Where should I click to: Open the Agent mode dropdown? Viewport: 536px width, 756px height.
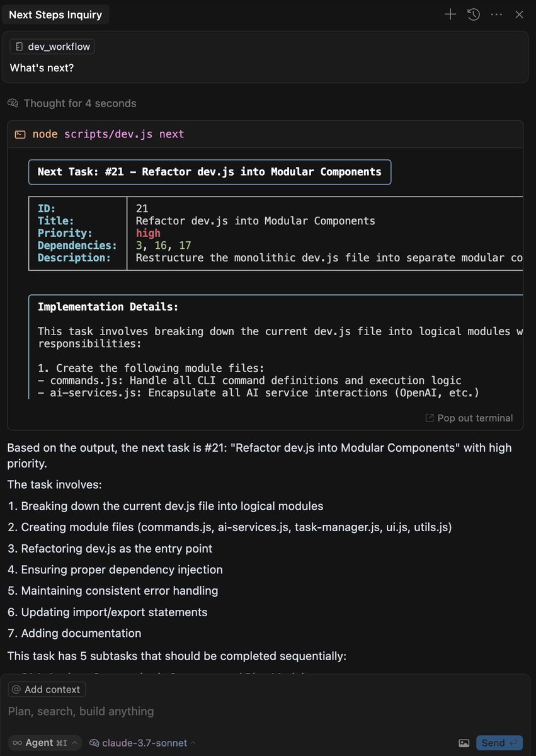[45, 743]
